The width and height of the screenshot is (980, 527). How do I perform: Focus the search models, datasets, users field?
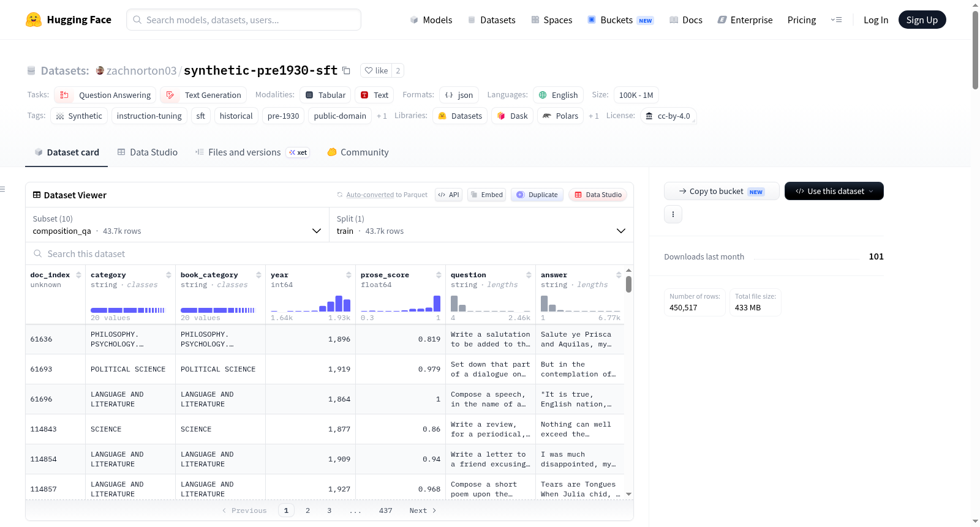click(244, 20)
